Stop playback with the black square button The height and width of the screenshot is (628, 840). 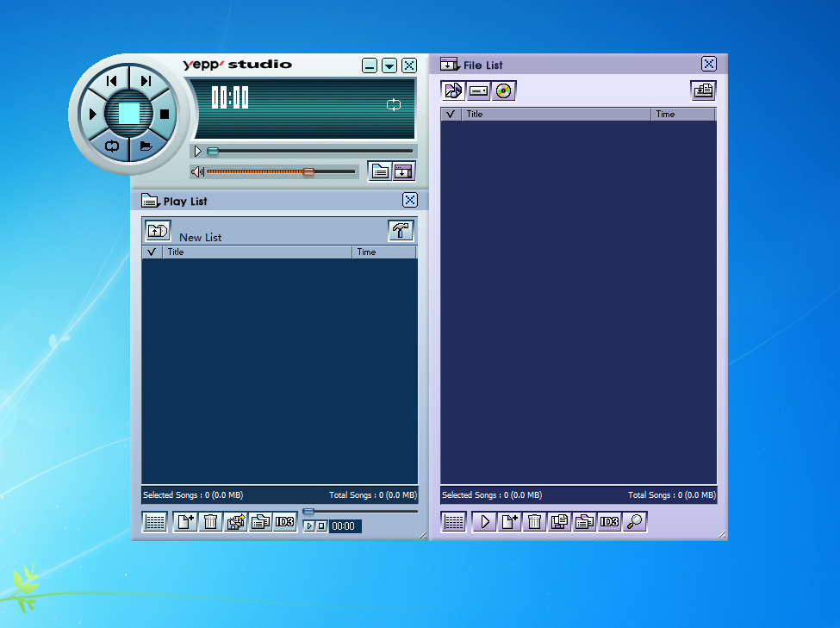pos(165,114)
